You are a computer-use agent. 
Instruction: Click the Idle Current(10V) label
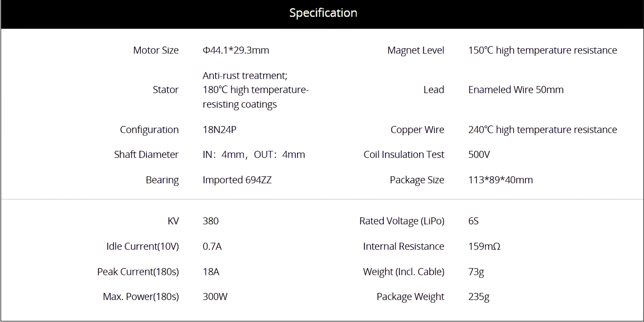(143, 246)
